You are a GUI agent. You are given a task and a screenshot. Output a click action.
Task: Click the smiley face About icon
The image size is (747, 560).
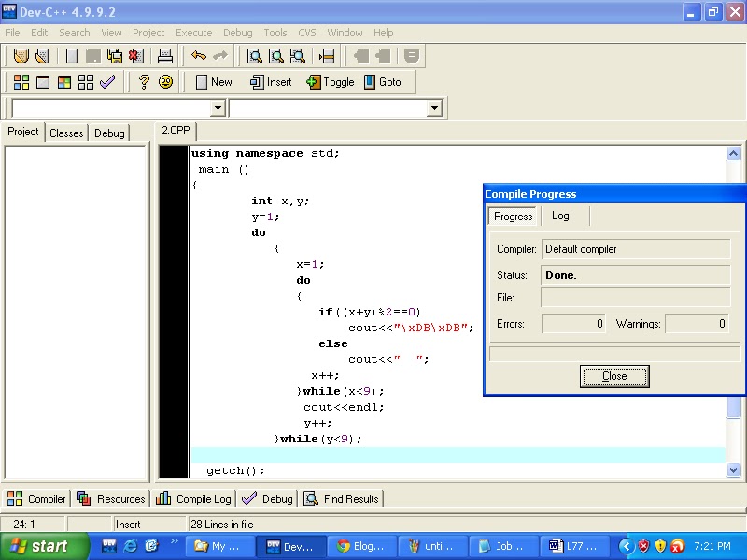click(x=166, y=82)
